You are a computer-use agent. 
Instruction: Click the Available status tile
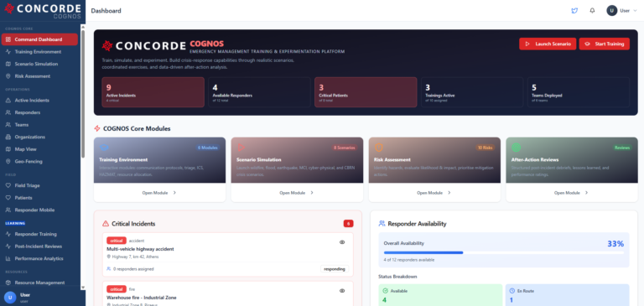tap(440, 295)
